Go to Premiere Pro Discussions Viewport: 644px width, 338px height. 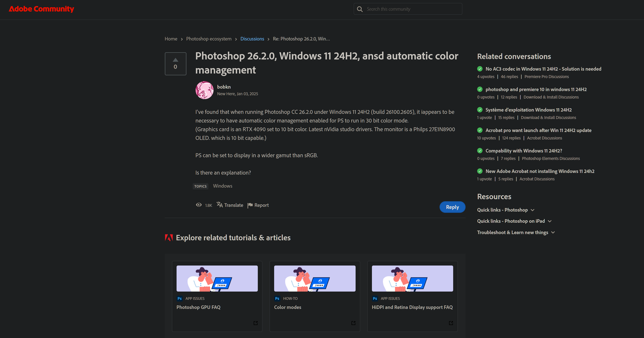[x=546, y=77]
